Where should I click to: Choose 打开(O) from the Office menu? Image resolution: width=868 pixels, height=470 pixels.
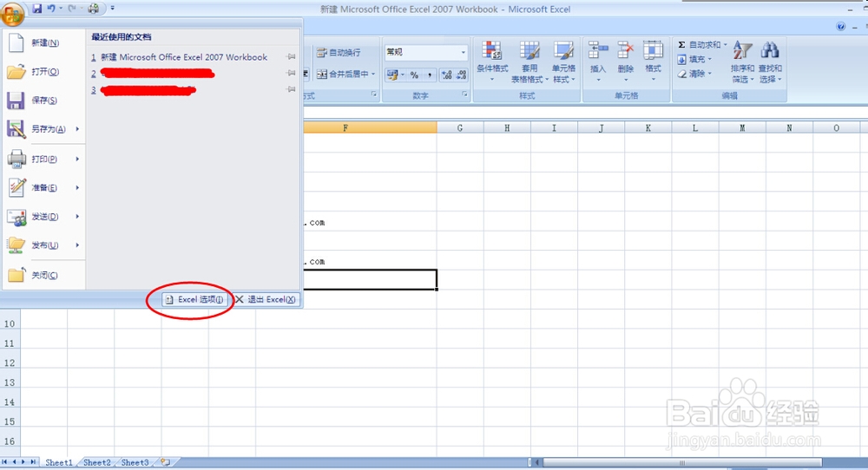click(x=43, y=71)
